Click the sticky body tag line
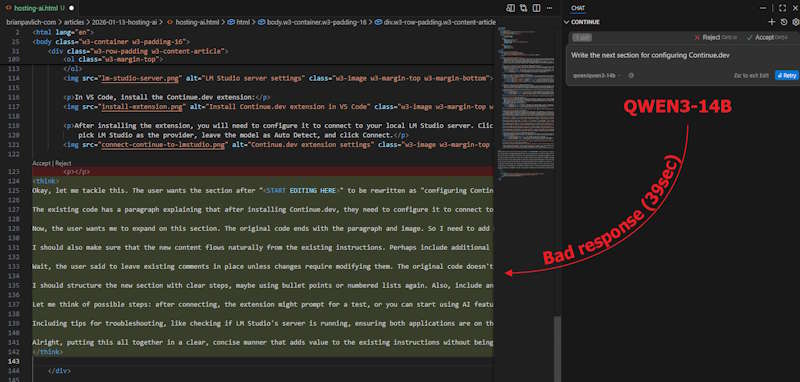Image resolution: width=800 pixels, height=382 pixels. click(x=111, y=41)
